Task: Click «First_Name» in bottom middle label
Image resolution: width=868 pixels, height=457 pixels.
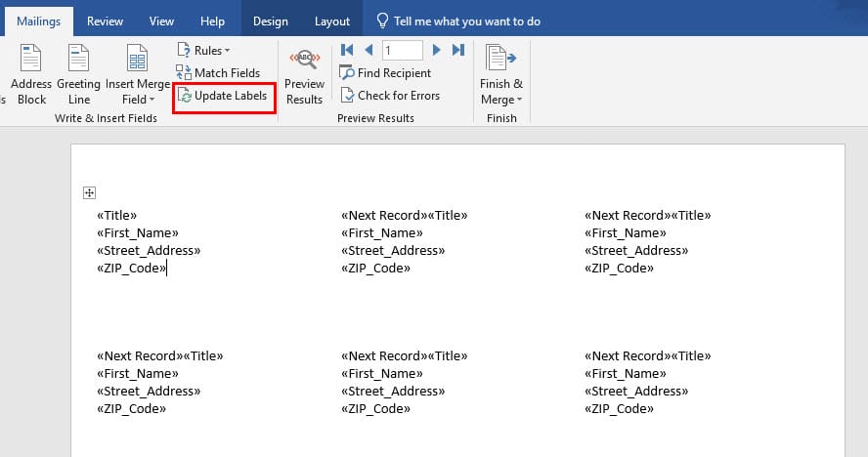Action: tap(381, 373)
